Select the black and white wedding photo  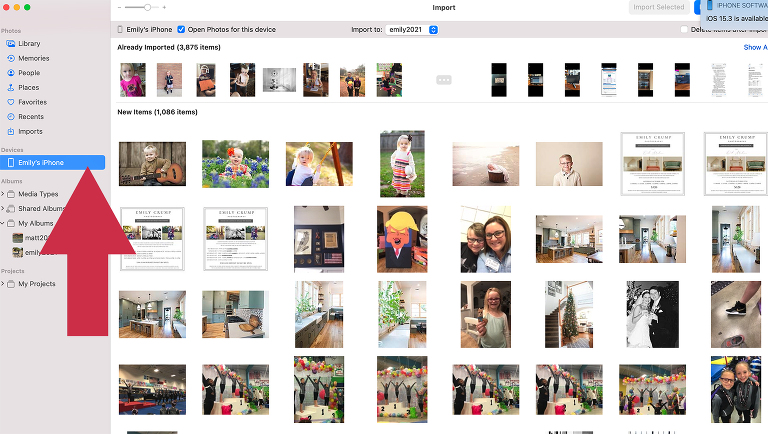[x=653, y=314]
